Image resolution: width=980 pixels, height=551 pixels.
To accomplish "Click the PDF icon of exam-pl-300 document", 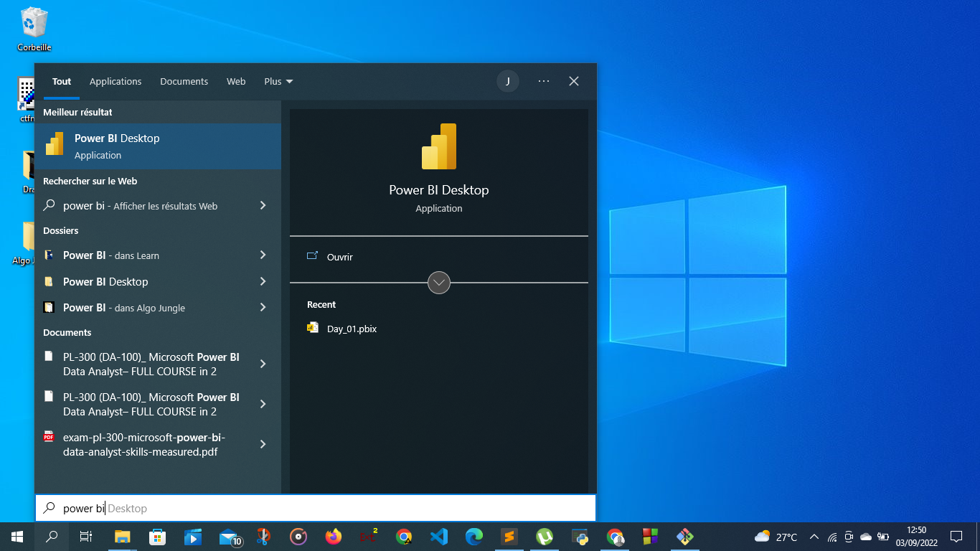I will pos(49,436).
